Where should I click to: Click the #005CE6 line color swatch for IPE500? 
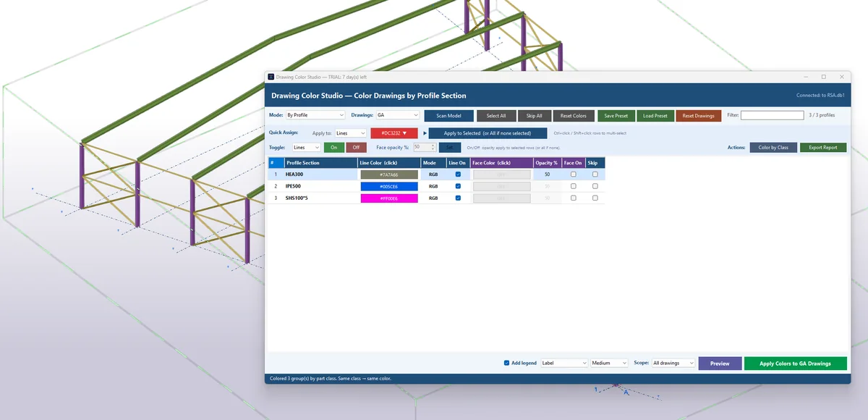pos(389,186)
